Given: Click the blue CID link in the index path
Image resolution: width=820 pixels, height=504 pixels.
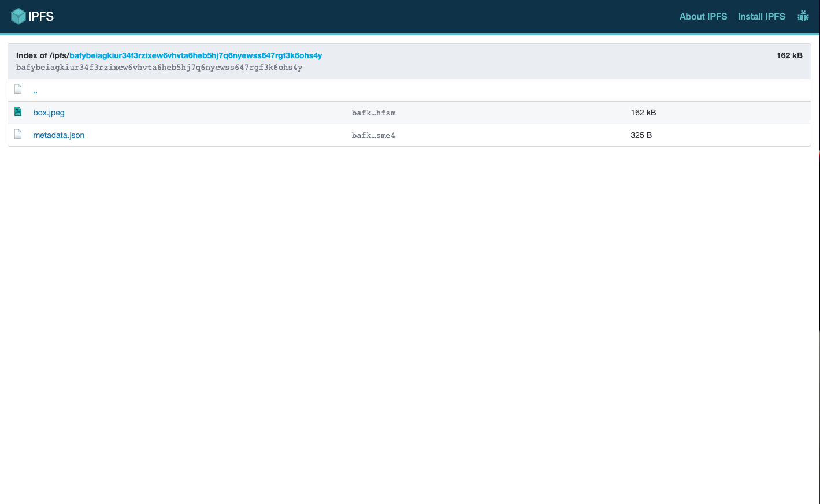Looking at the screenshot, I should pos(196,55).
